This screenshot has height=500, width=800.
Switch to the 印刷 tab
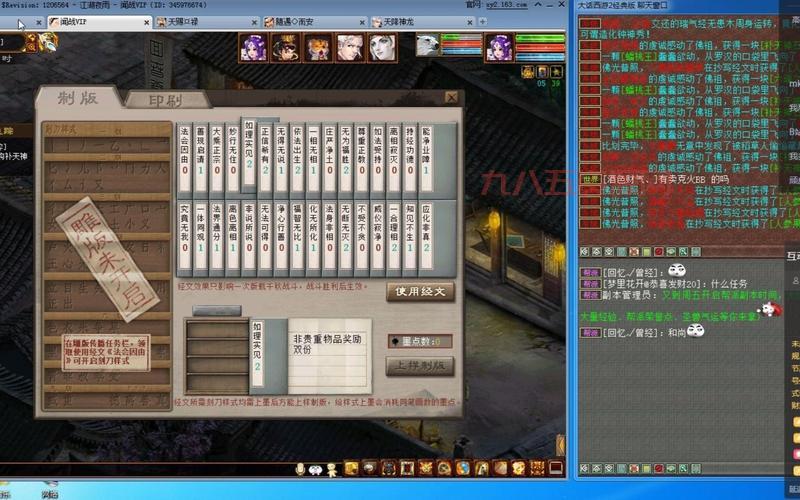(166, 100)
